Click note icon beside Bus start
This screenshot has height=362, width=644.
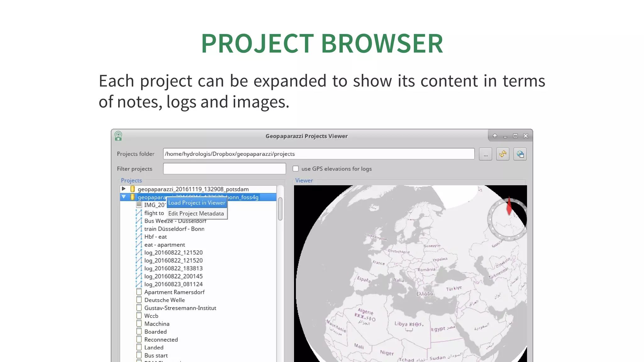pyautogui.click(x=139, y=355)
